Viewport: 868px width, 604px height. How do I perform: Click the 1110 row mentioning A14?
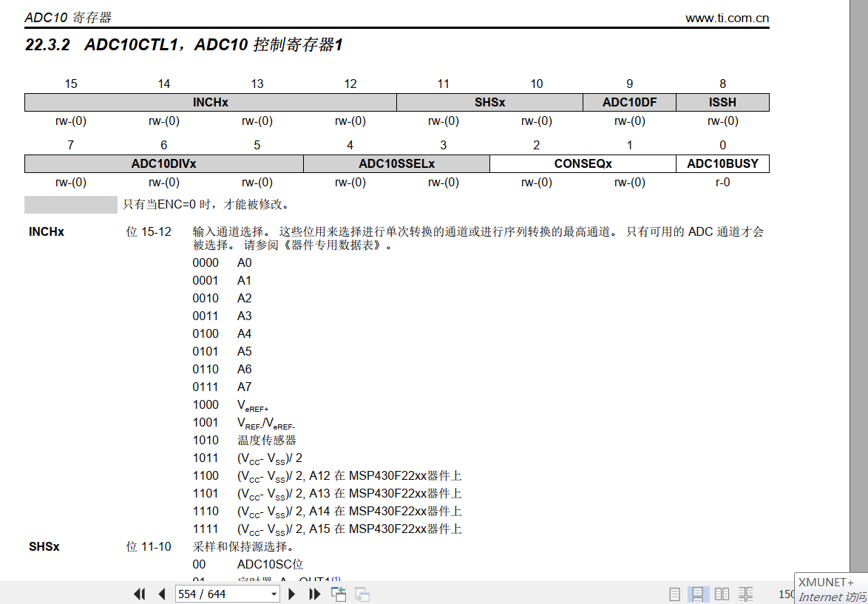pyautogui.click(x=327, y=512)
